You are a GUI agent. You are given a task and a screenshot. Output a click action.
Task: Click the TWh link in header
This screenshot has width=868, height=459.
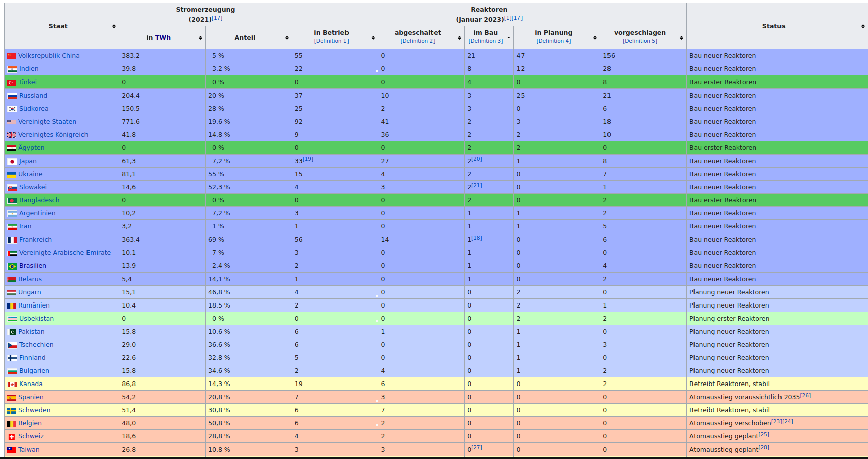(x=163, y=38)
